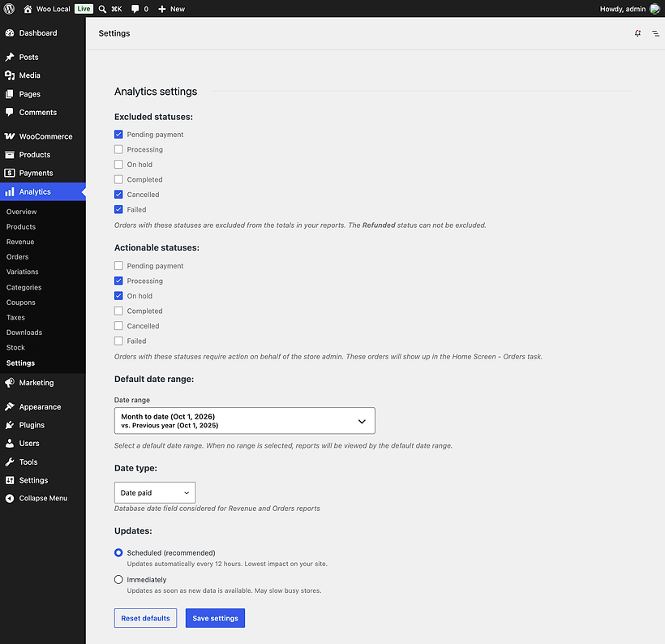Image resolution: width=665 pixels, height=644 pixels.
Task: Open the WordPress logo menu
Action: [9, 8]
